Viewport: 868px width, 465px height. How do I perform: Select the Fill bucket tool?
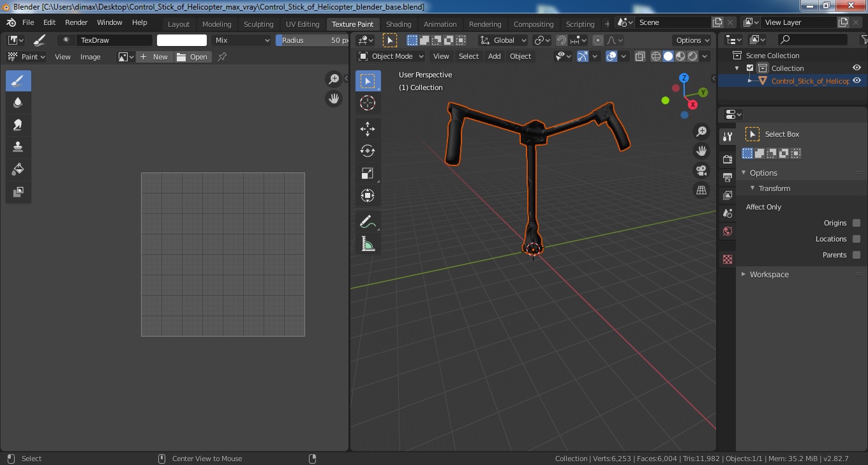[x=19, y=169]
